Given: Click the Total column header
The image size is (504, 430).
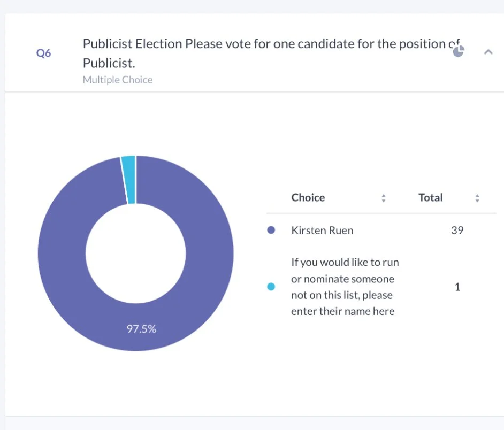Looking at the screenshot, I should click(x=430, y=197).
